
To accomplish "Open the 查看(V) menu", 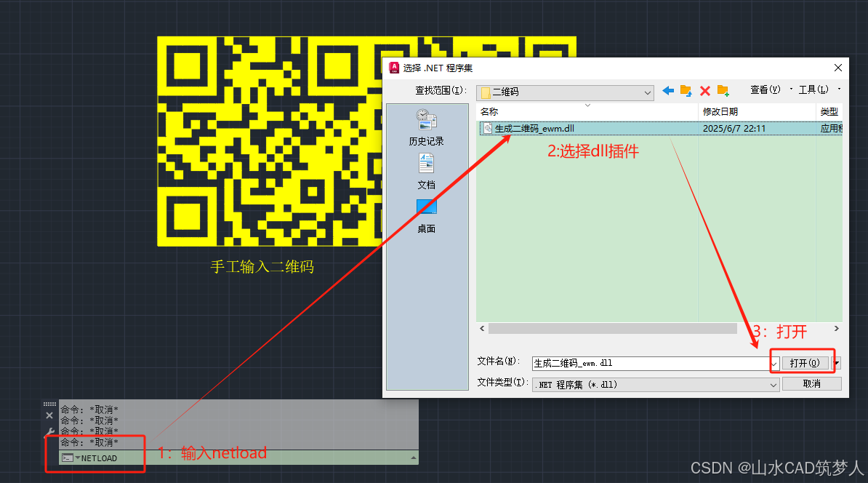I will pos(765,89).
